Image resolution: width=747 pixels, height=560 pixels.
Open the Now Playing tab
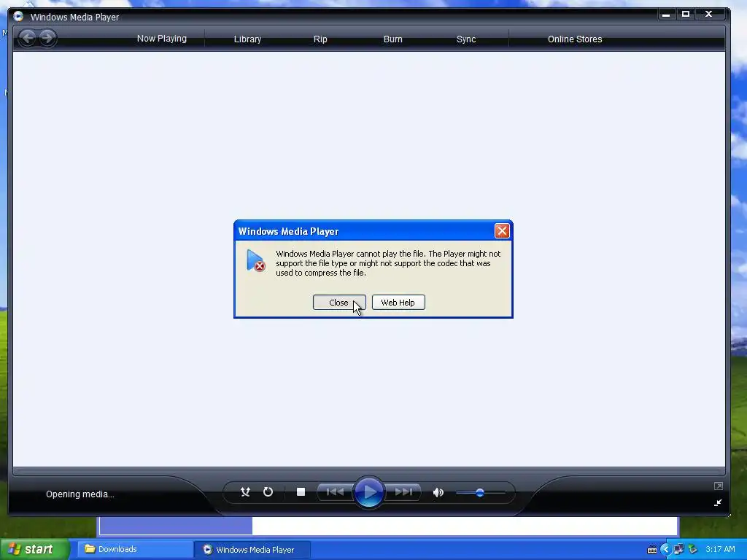(161, 39)
